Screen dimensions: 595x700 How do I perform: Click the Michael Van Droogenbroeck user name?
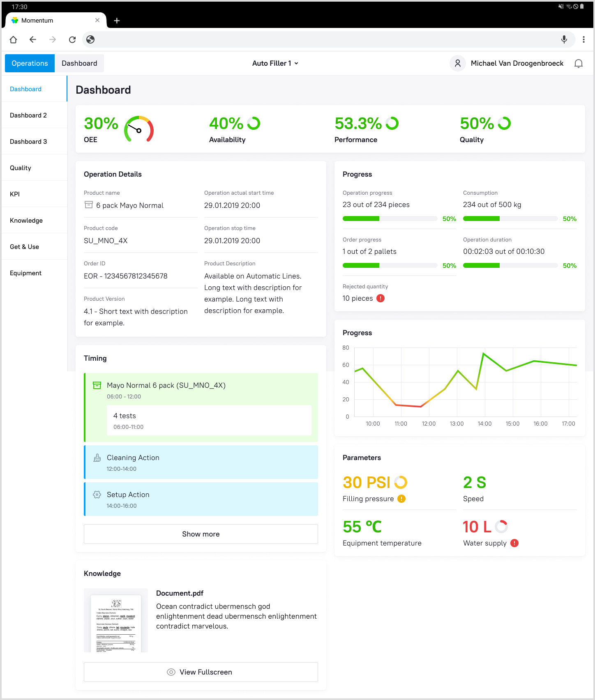click(x=517, y=63)
